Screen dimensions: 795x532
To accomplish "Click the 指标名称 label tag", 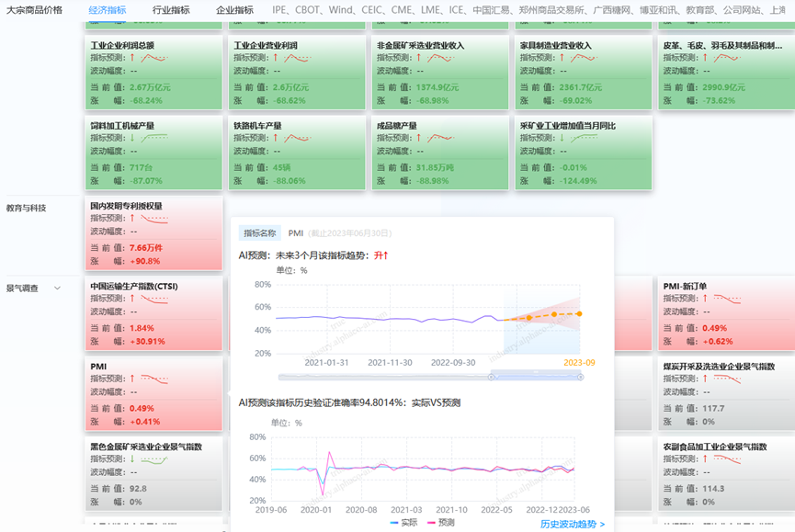I will click(x=259, y=233).
